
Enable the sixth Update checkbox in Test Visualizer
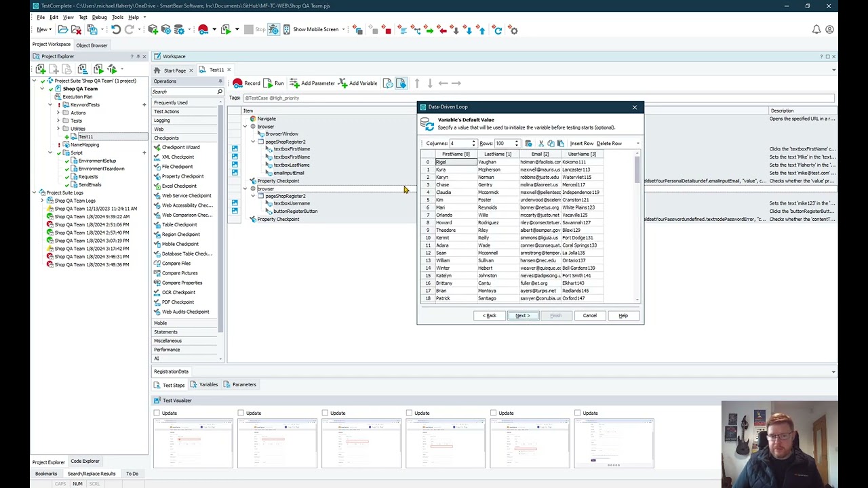[x=577, y=413]
